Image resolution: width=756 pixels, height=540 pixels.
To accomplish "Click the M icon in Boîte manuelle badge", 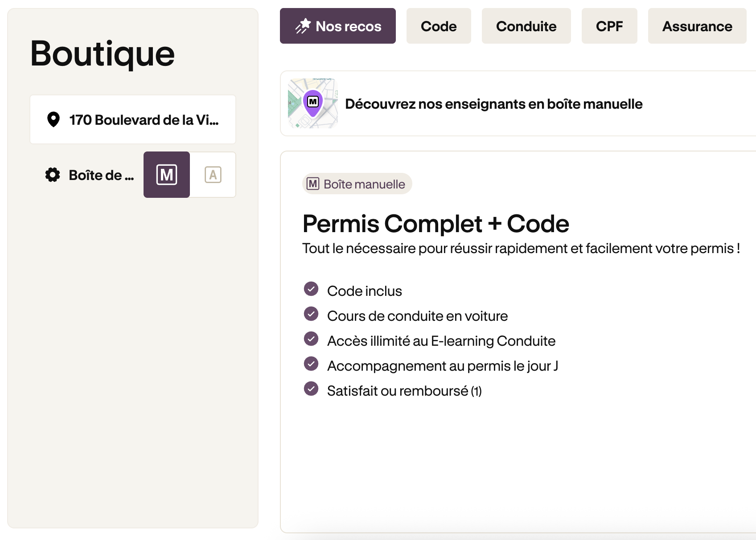I will pos(313,184).
